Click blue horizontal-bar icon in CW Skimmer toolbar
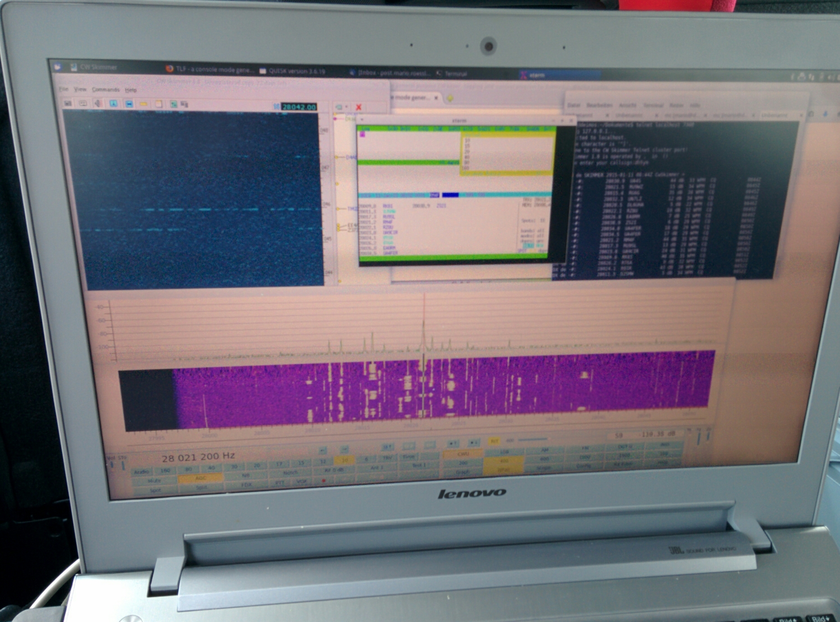The height and width of the screenshot is (622, 840). point(129,104)
